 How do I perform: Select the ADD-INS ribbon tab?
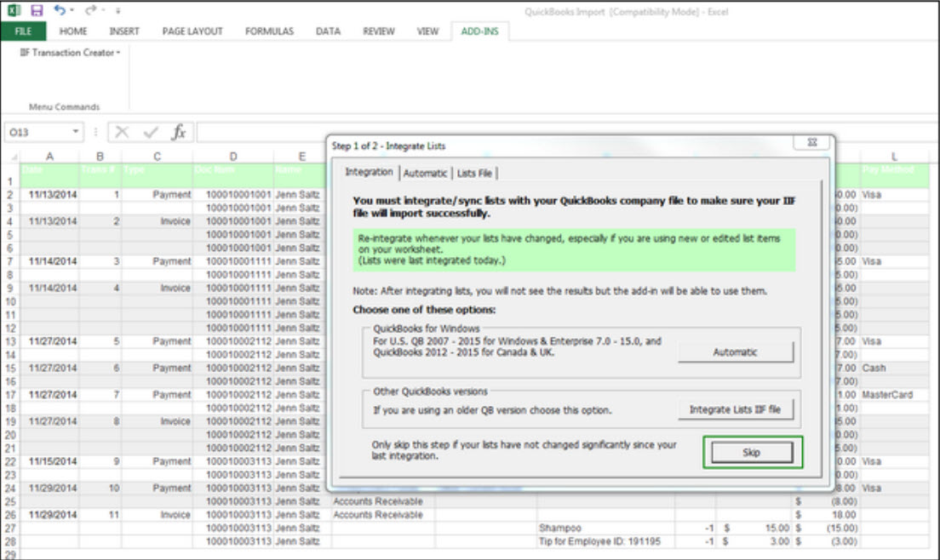[x=479, y=31]
